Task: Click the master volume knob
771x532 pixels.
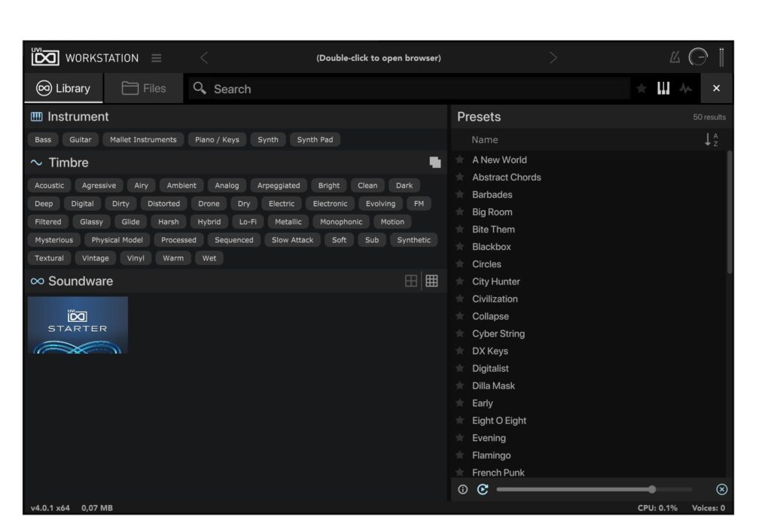Action: click(x=699, y=57)
